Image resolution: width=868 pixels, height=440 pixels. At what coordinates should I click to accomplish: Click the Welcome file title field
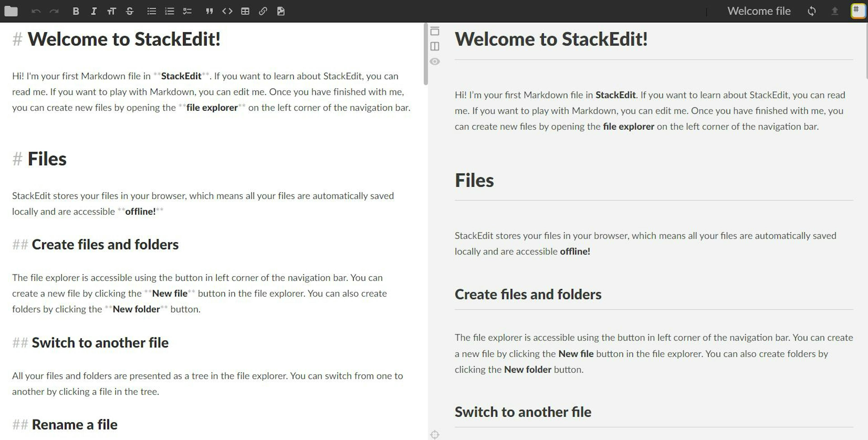click(x=759, y=11)
